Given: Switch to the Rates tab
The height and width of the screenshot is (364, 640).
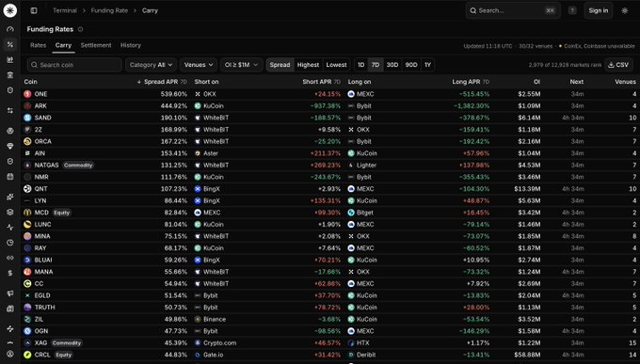Looking at the screenshot, I should tap(38, 45).
